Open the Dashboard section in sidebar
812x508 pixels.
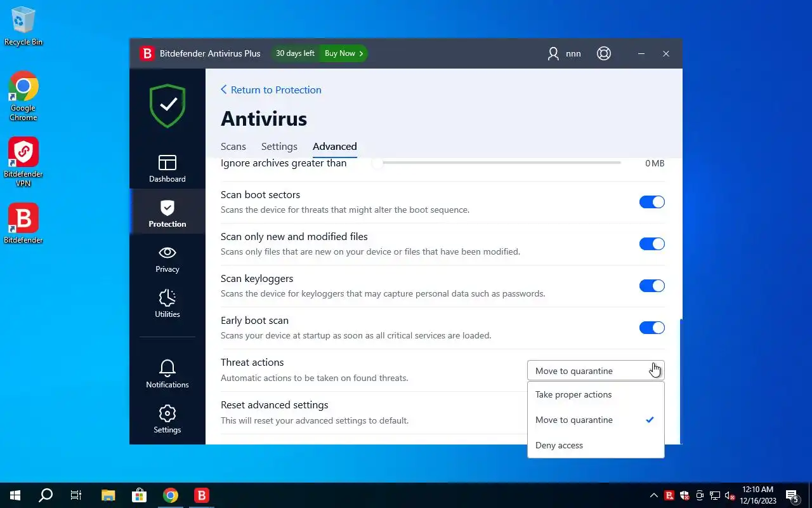point(167,168)
